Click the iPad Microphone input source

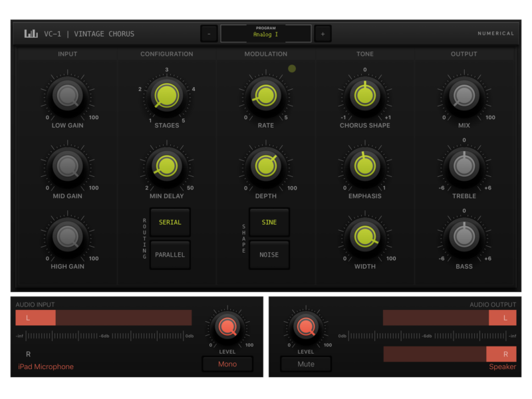[46, 366]
